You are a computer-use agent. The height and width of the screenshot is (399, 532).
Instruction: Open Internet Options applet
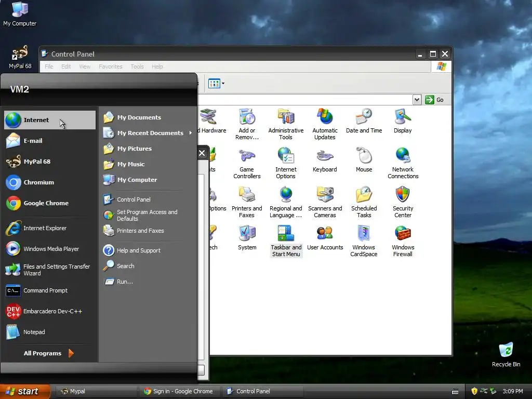286,163
